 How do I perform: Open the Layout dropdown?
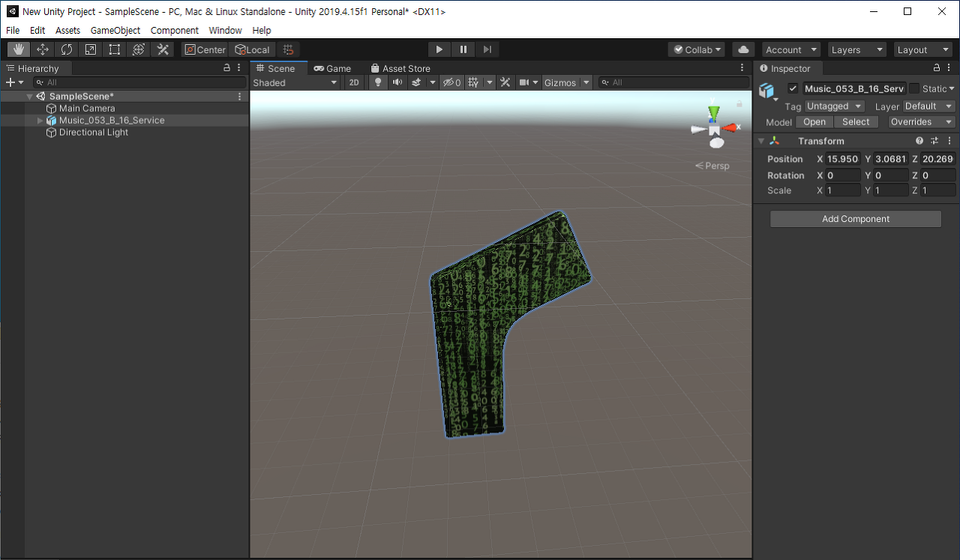click(923, 49)
